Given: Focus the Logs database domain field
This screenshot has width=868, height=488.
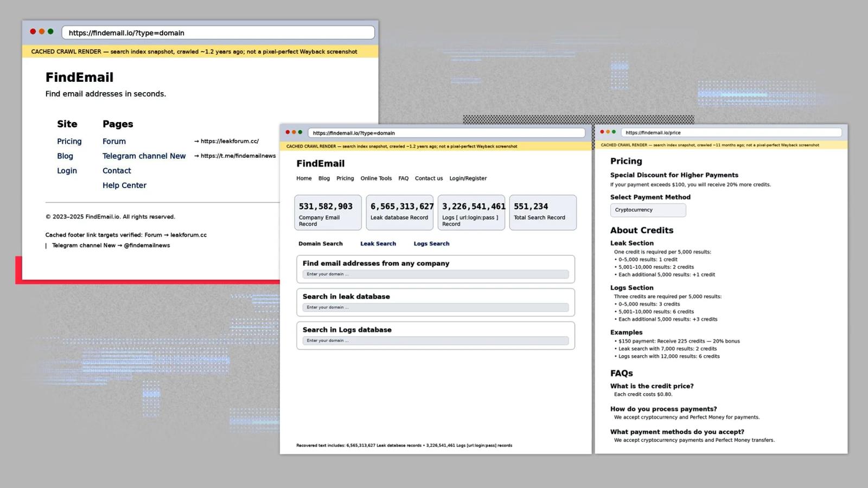Looking at the screenshot, I should tap(435, 341).
